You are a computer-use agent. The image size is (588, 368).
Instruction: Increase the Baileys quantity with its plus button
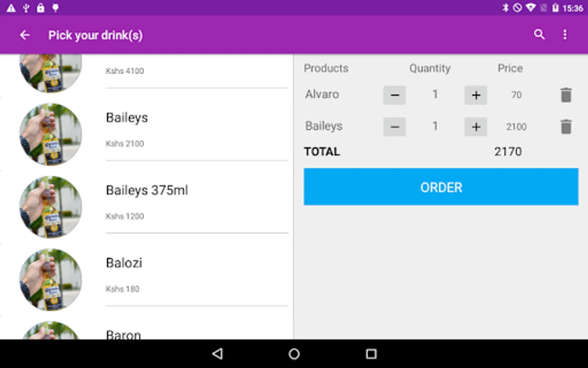pos(476,127)
